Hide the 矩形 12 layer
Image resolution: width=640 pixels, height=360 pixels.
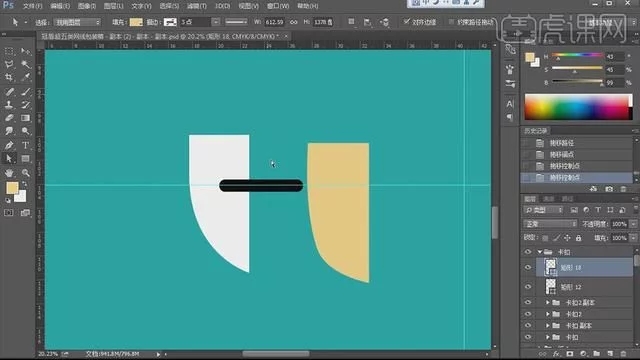pyautogui.click(x=528, y=287)
